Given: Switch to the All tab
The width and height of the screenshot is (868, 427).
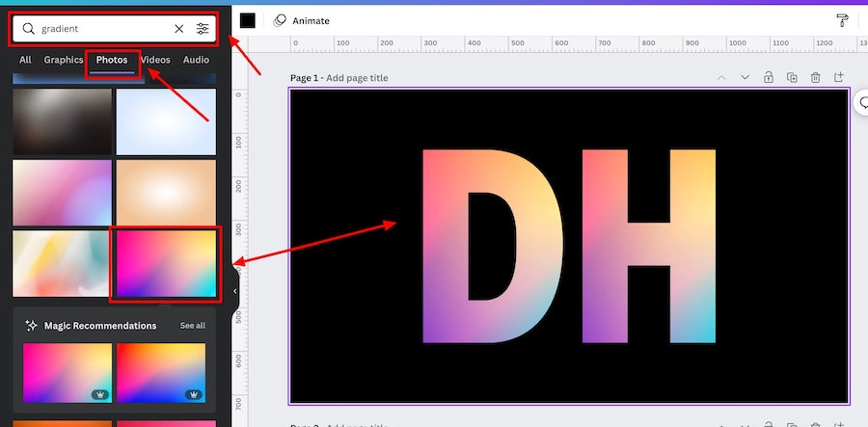Looking at the screenshot, I should [25, 60].
